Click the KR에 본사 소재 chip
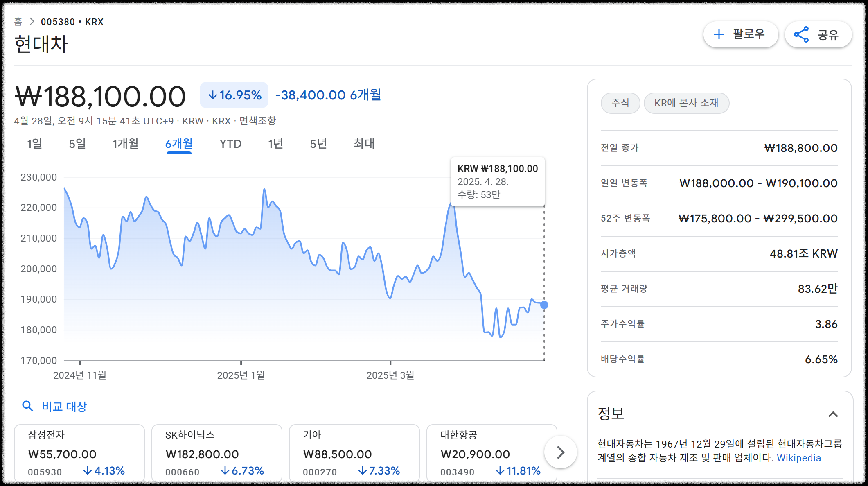Viewport: 868px width, 486px height. (686, 103)
